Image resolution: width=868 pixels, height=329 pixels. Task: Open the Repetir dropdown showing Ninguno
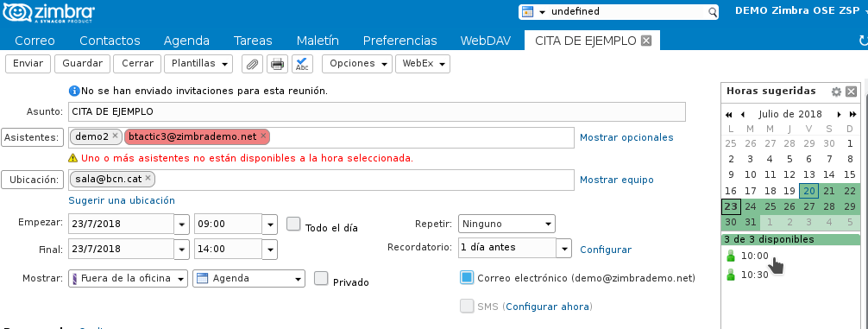(x=506, y=224)
